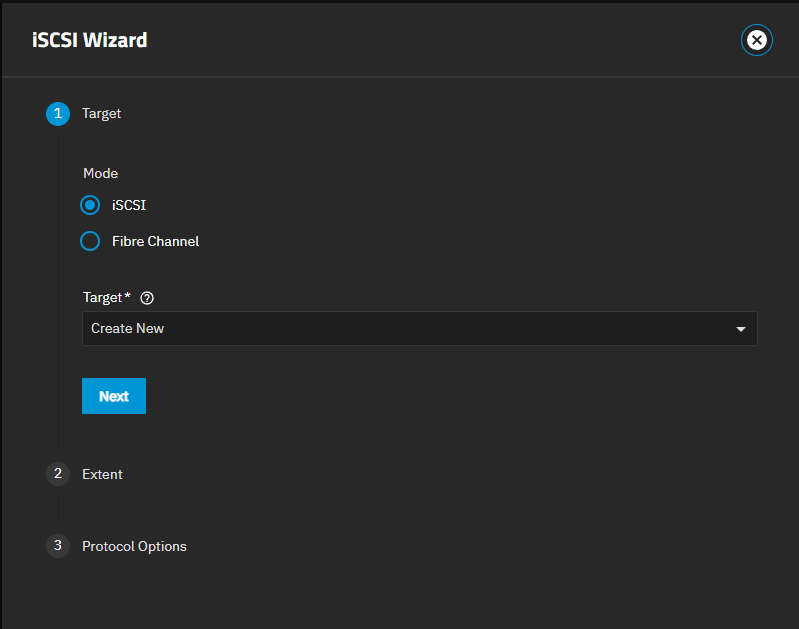Click the step 3 number circle
799x629 pixels.
coord(58,546)
